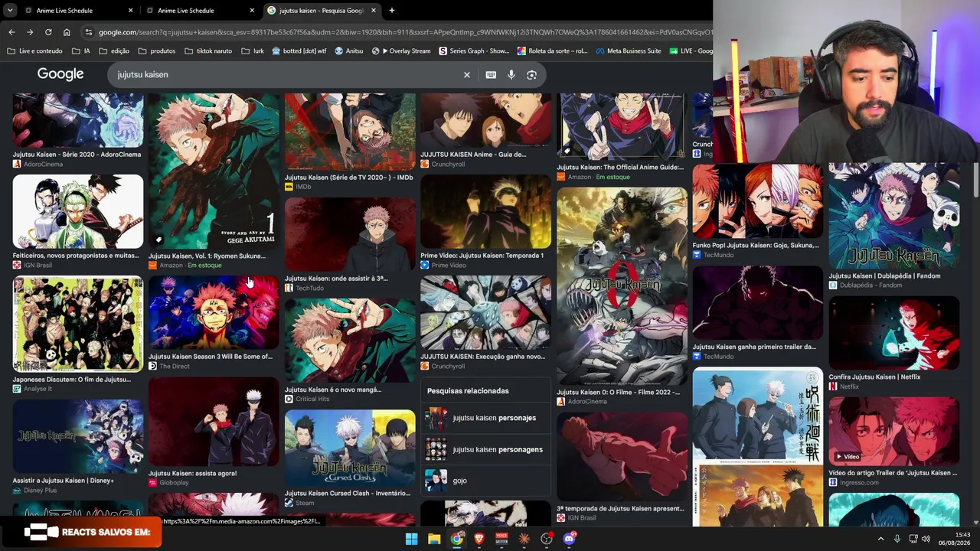Image resolution: width=980 pixels, height=551 pixels.
Task: Clear the Google search box with X
Action: pyautogui.click(x=467, y=75)
